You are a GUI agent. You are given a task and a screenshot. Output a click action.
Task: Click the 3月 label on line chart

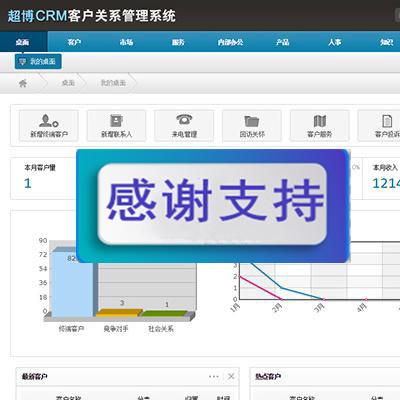[319, 307]
